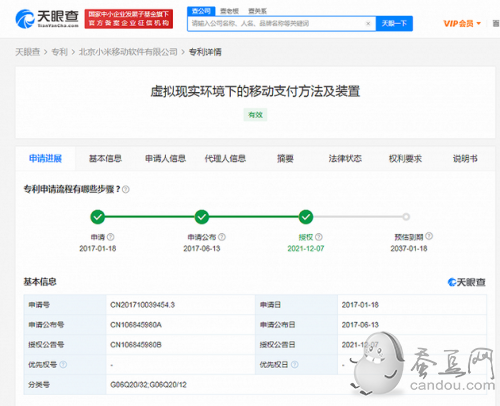Click the 申请日 table value 2017-01-18
The height and width of the screenshot is (406, 500).
[x=360, y=305]
